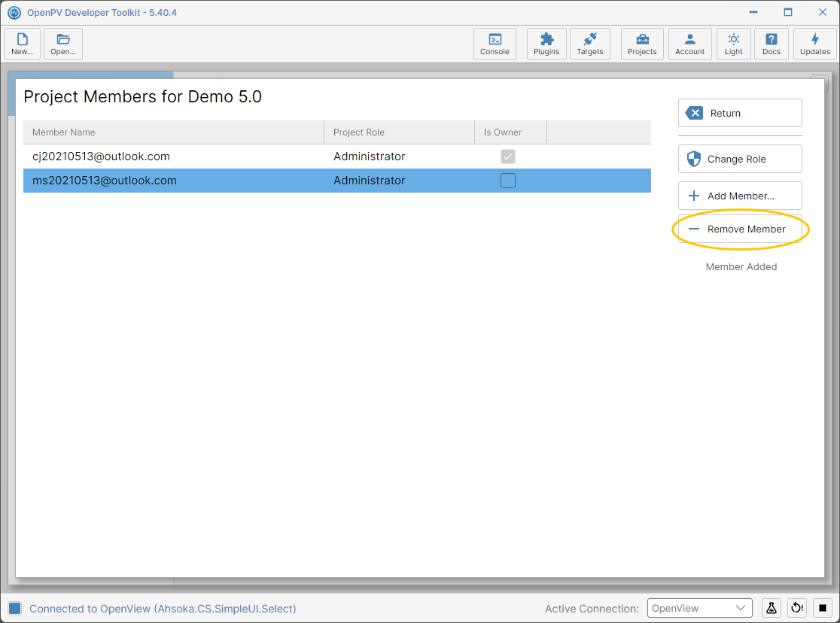Click the restart connection icon in status bar
The image size is (840, 623).
[x=797, y=608]
